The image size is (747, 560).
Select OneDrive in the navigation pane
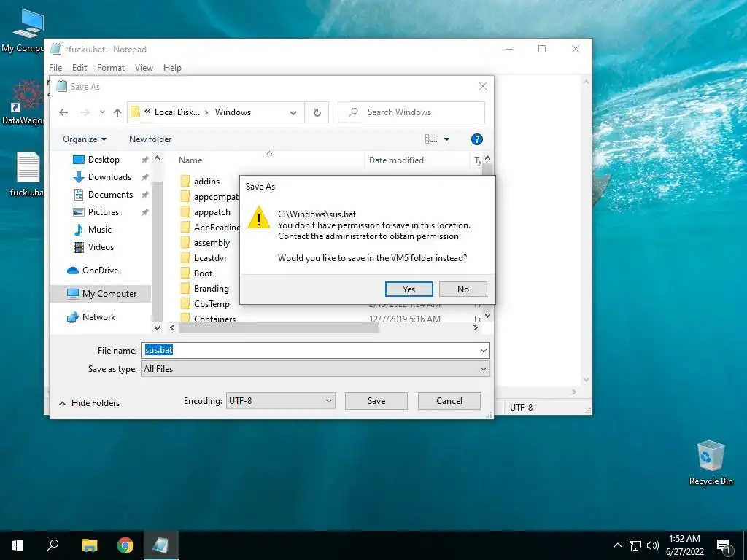point(99,270)
